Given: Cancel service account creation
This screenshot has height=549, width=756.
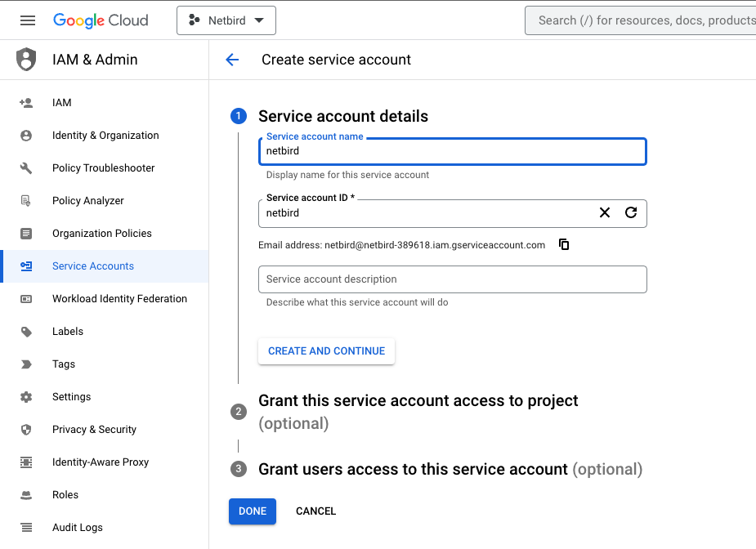Looking at the screenshot, I should pyautogui.click(x=315, y=511).
